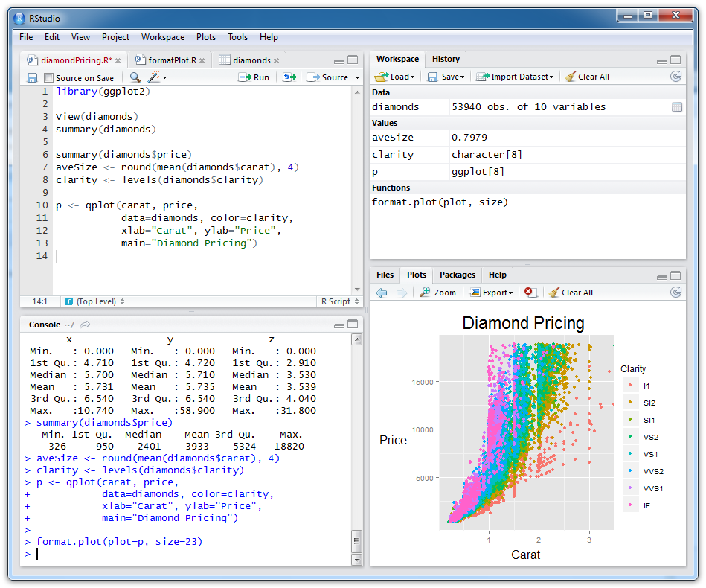Viewport: 706px width, 588px height.
Task: Switch to the Packages tab
Action: point(457,275)
